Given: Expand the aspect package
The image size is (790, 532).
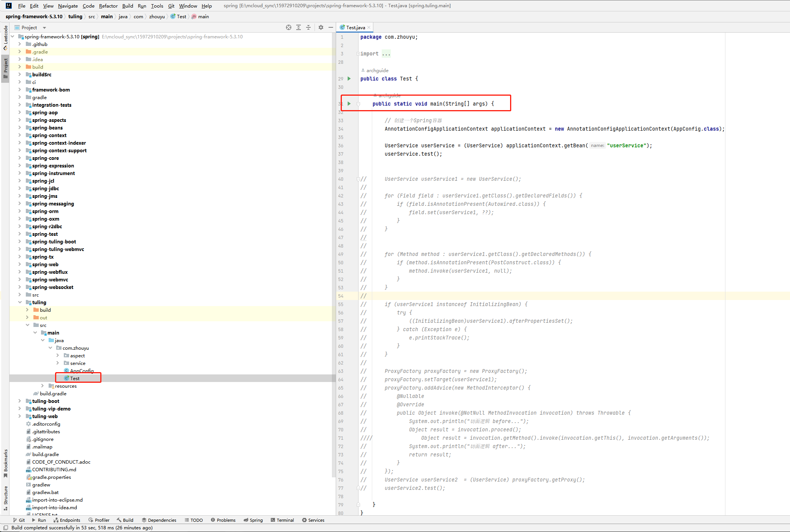Looking at the screenshot, I should (x=57, y=355).
